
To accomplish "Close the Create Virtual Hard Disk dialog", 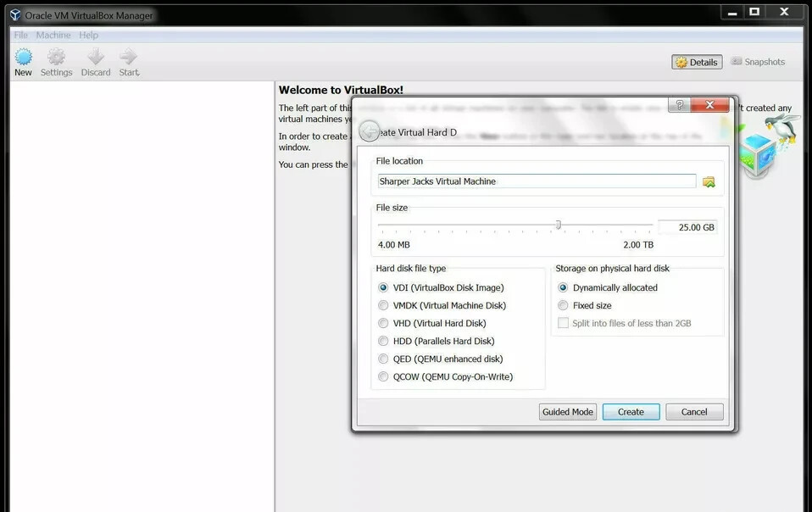I will (x=710, y=105).
